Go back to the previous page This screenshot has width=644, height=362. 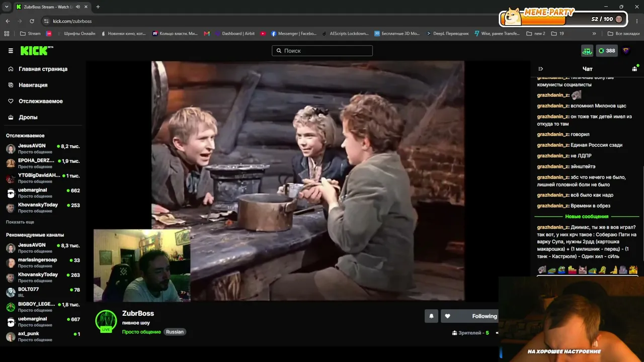[8, 21]
